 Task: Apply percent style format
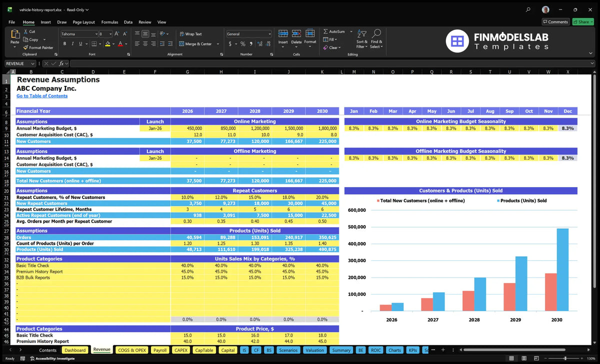point(242,44)
